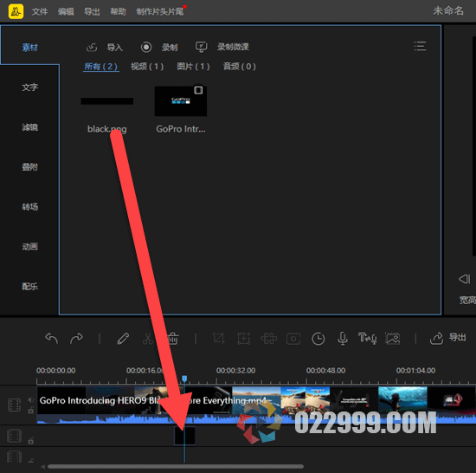Click the Zoom frame tool icon

(x=243, y=339)
